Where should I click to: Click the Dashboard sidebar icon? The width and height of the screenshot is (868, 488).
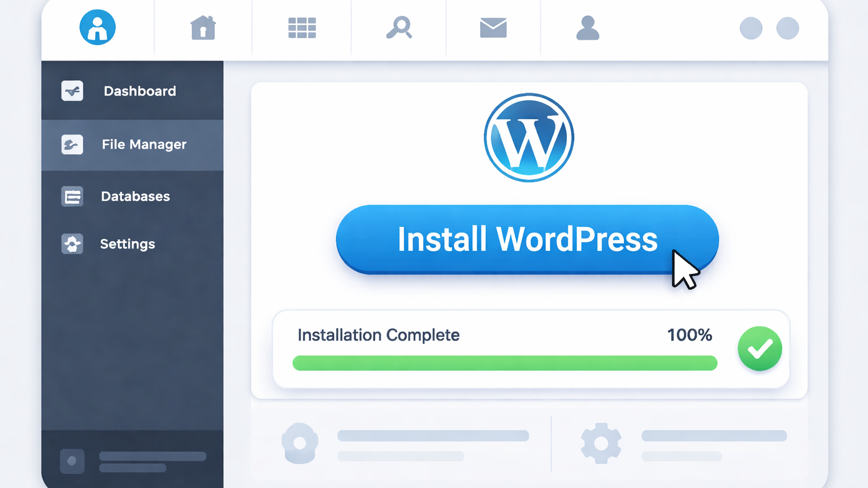72,91
